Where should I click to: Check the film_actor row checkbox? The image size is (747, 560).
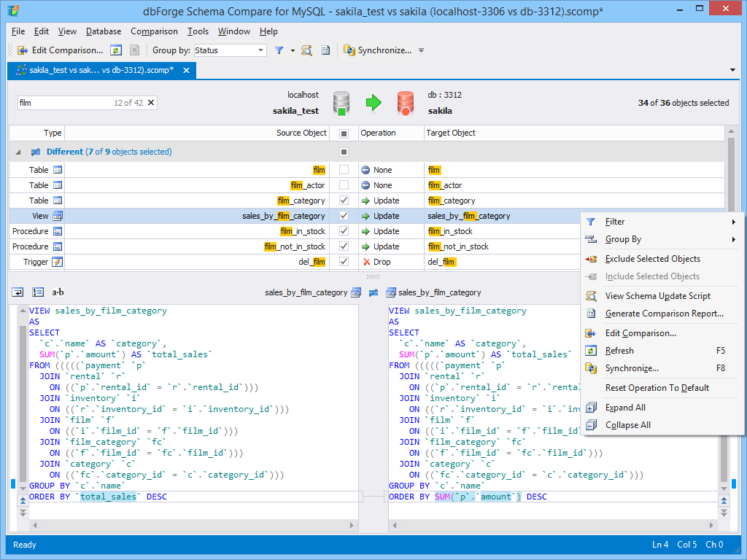344,184
